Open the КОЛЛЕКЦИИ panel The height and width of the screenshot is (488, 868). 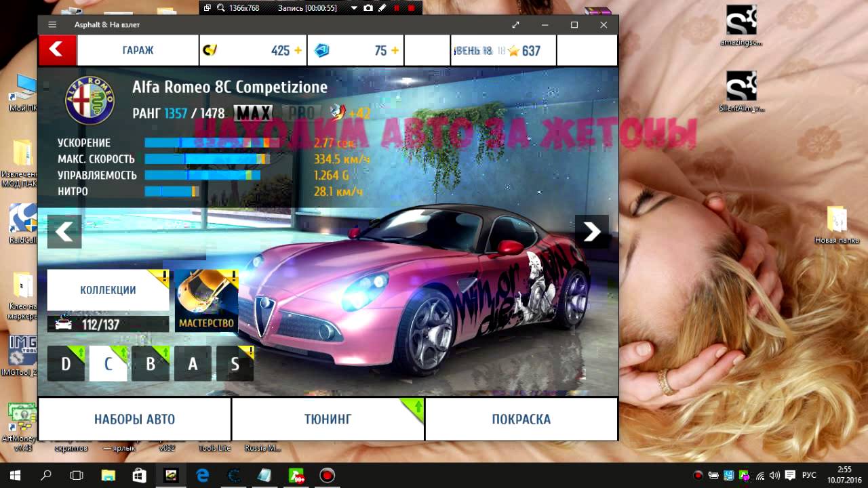[108, 290]
